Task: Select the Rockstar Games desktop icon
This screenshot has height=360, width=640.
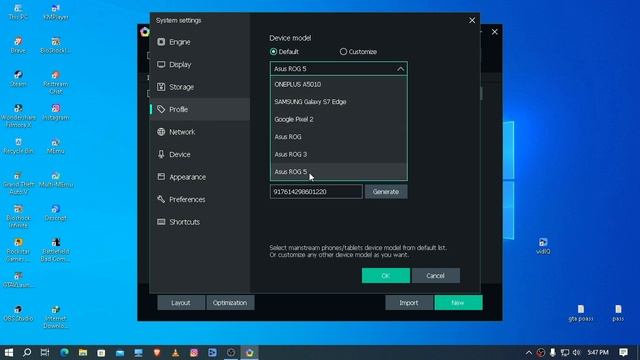Action: (18, 249)
